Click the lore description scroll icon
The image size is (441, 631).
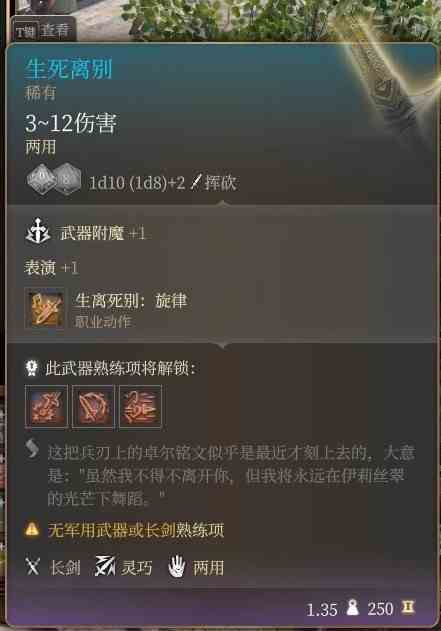click(33, 450)
